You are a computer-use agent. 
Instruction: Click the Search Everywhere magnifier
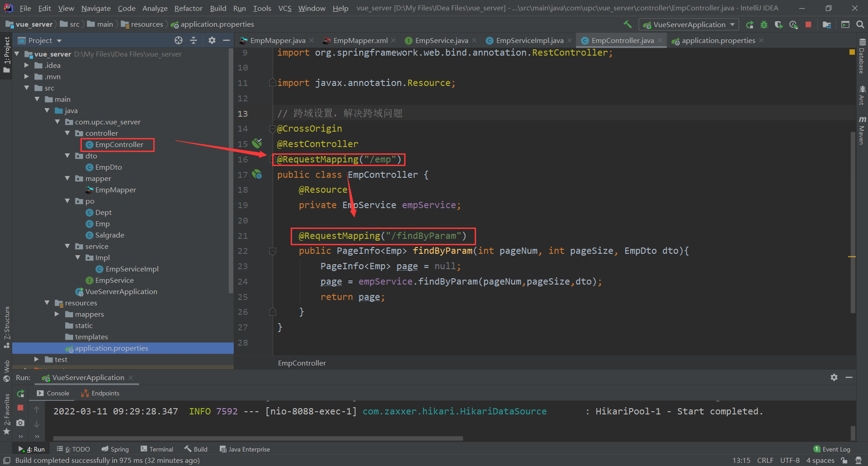pos(860,24)
